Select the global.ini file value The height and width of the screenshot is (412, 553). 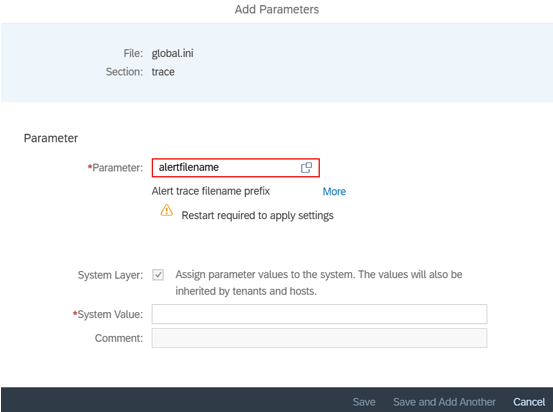click(x=172, y=54)
